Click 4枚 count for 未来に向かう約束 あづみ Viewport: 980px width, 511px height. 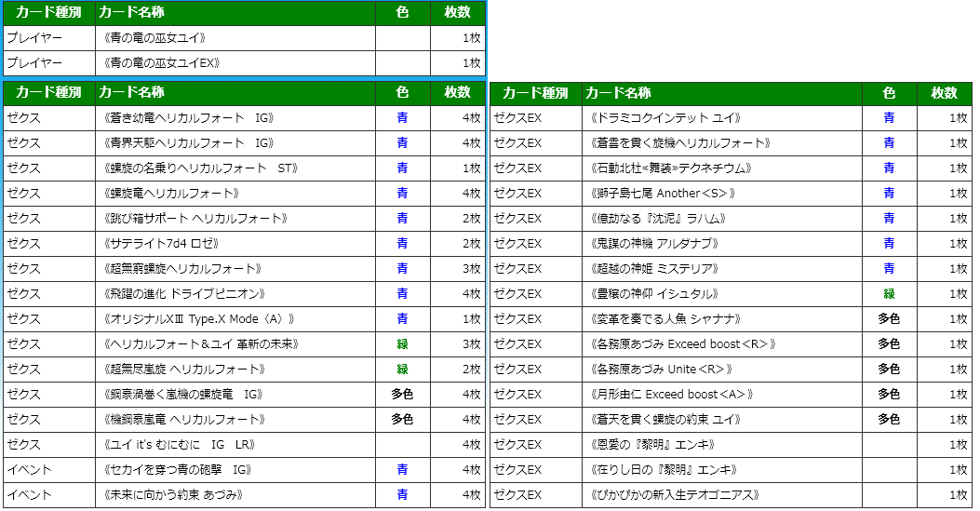click(x=472, y=495)
